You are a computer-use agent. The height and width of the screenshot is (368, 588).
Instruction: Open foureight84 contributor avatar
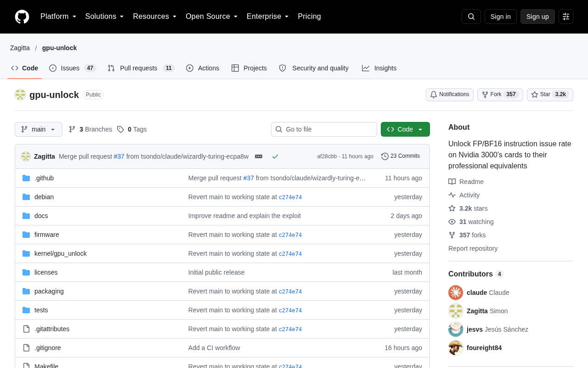(x=456, y=348)
